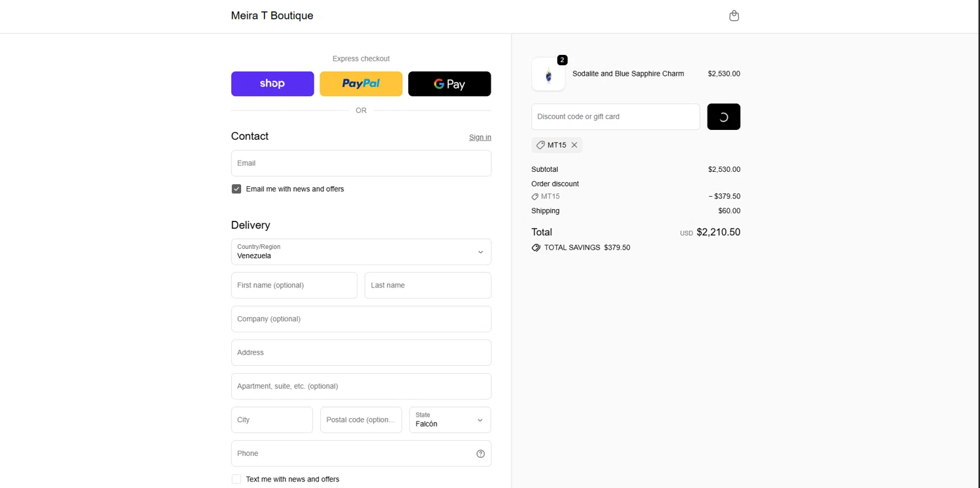Viewport: 980px width, 488px height.
Task: Open the shopping bag cart icon
Action: tap(734, 16)
